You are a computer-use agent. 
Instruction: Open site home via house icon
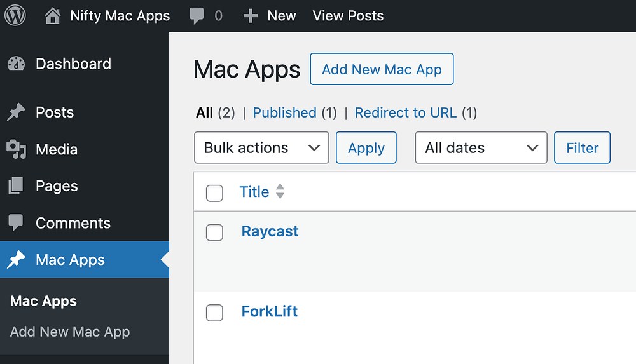coord(53,15)
